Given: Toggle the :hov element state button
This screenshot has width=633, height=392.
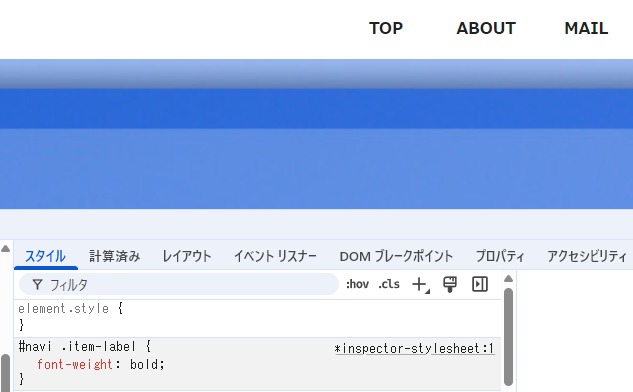Looking at the screenshot, I should pos(357,284).
